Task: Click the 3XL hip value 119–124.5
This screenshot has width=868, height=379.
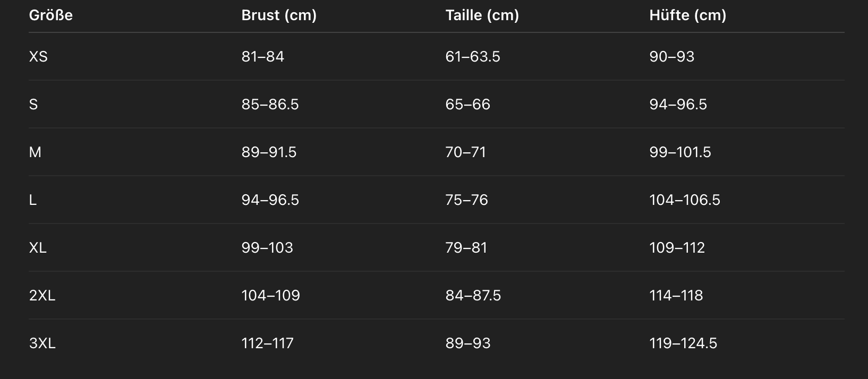Action: coord(683,343)
